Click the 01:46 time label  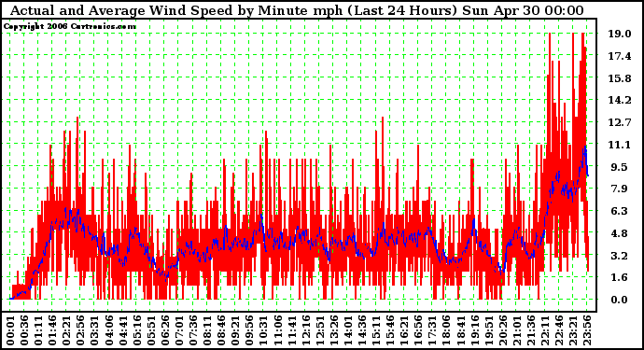pyautogui.click(x=52, y=330)
